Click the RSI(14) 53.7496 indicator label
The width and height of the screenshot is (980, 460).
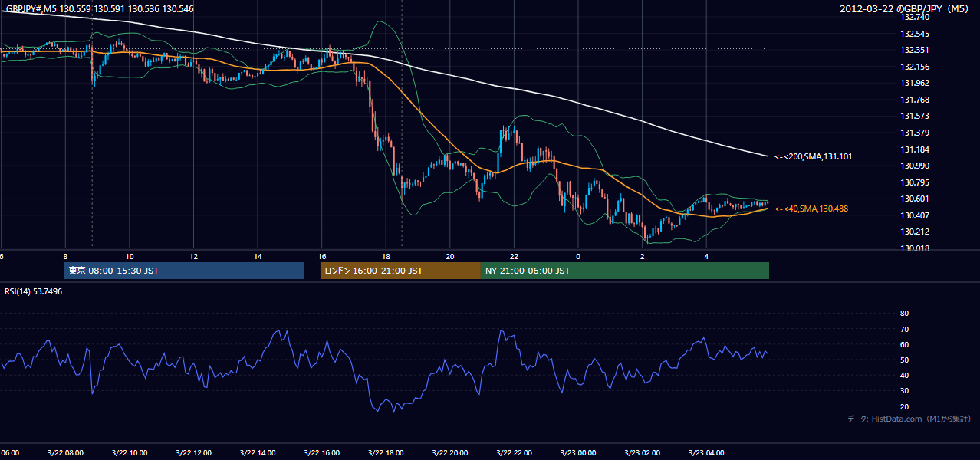coord(35,291)
